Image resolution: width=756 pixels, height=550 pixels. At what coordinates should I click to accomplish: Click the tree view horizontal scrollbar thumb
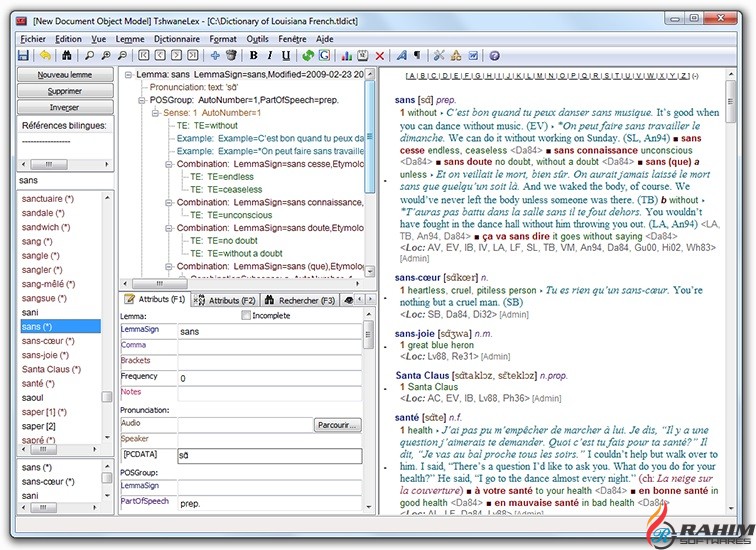160,283
